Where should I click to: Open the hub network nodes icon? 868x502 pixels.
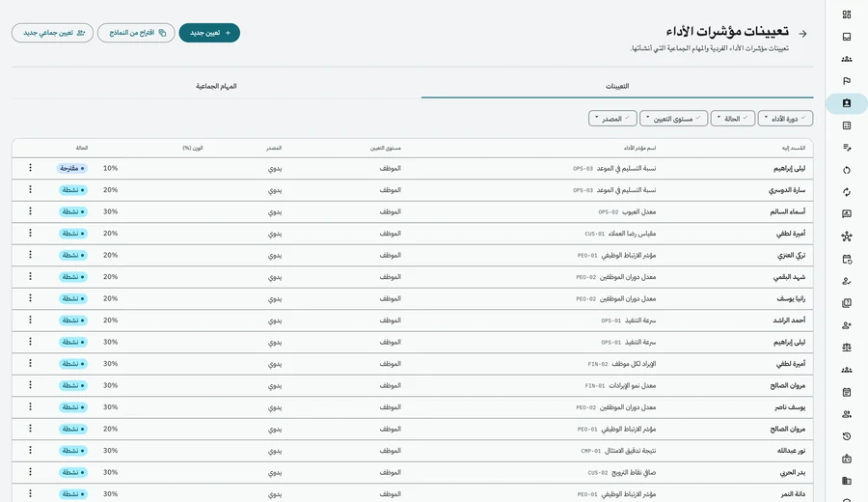[847, 237]
